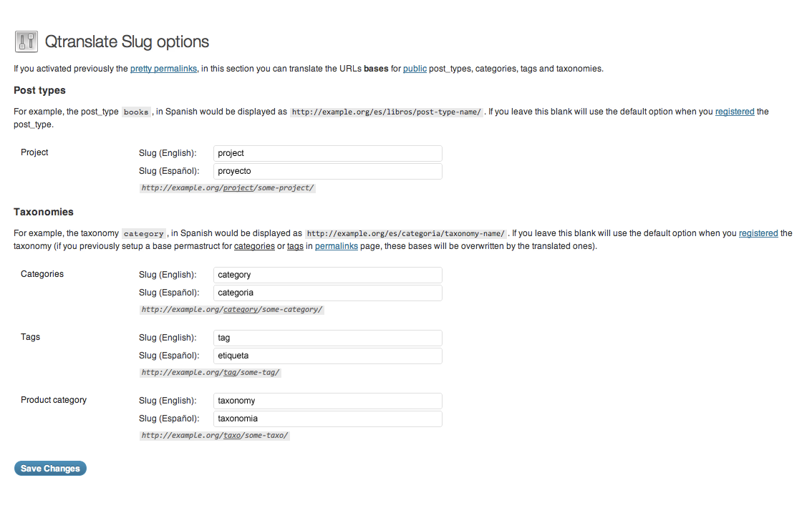This screenshot has width=812, height=523.
Task: Open the categories link in the taxonomy description
Action: (x=254, y=246)
